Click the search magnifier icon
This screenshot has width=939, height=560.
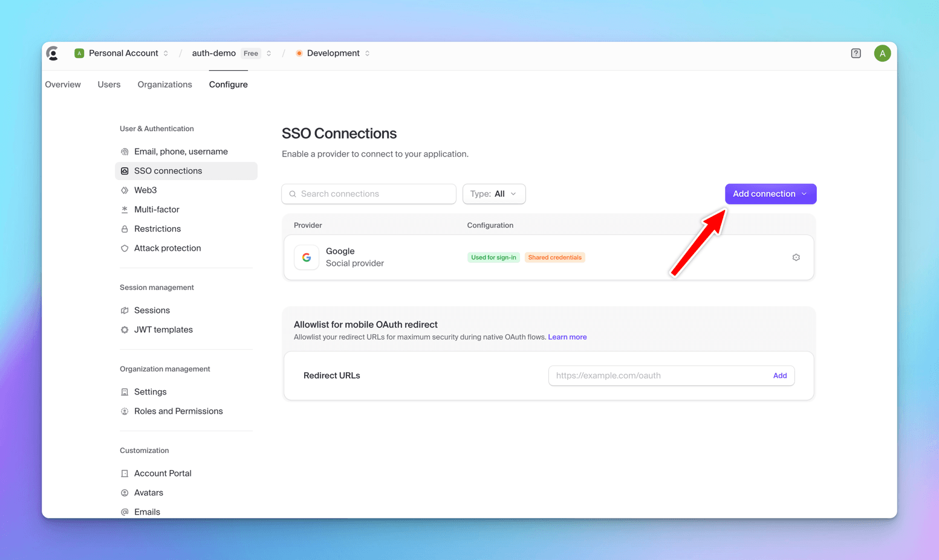293,194
